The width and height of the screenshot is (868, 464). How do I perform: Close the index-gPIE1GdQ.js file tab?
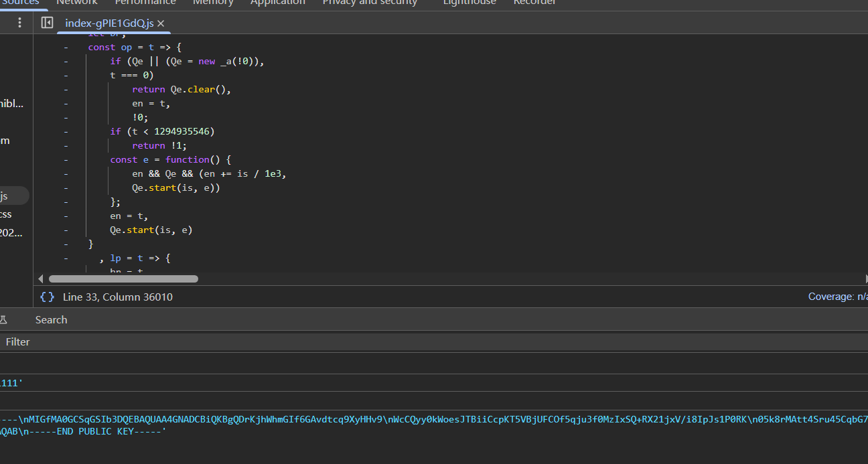pos(161,23)
